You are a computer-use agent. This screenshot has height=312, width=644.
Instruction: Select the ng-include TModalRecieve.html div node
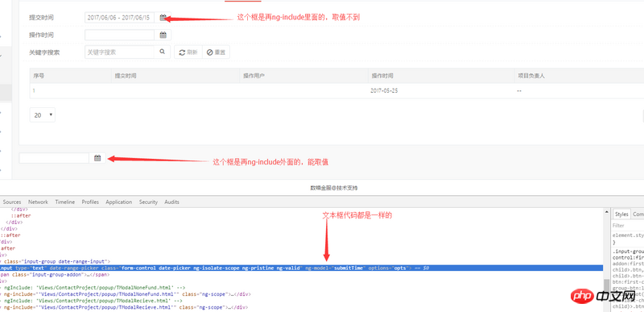[123, 307]
